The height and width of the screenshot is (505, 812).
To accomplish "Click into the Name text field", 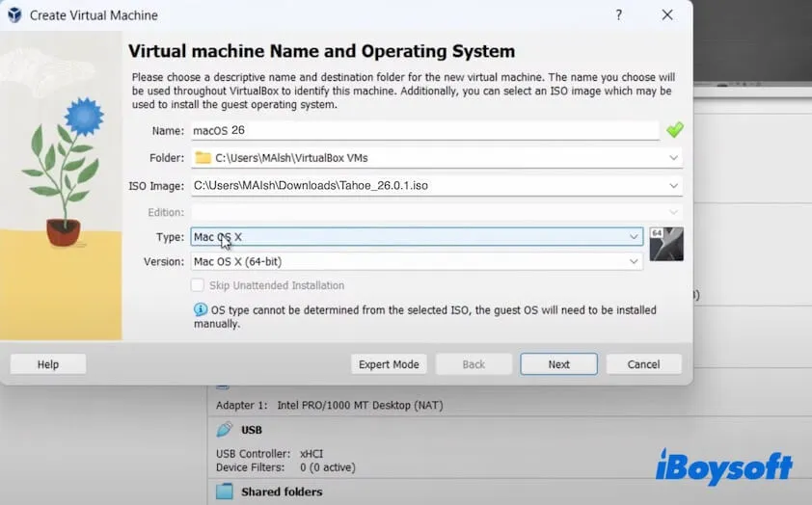I will tap(424, 130).
